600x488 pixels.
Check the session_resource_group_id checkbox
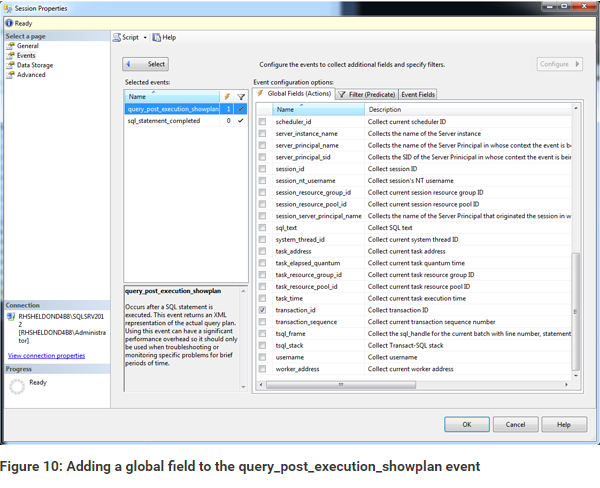(x=262, y=193)
